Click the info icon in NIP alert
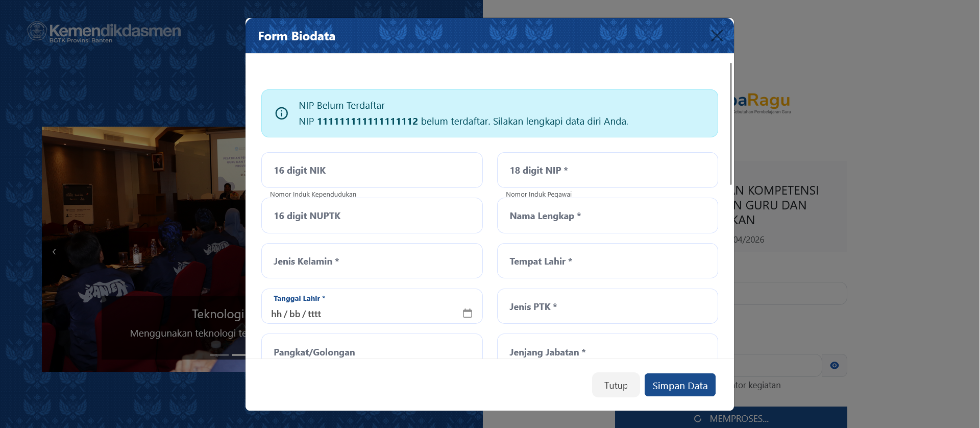Screen dimensions: 980x428 pos(282,113)
